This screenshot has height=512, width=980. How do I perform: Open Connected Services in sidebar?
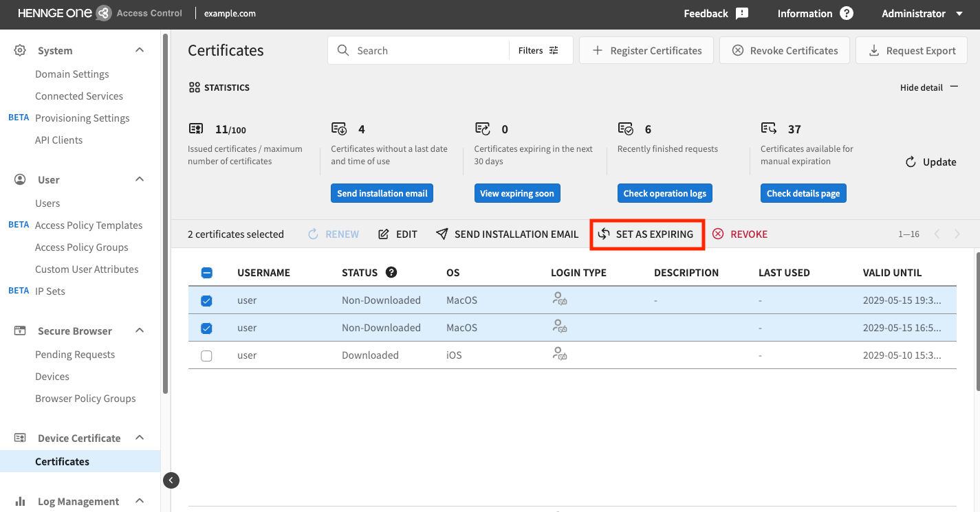pyautogui.click(x=79, y=96)
